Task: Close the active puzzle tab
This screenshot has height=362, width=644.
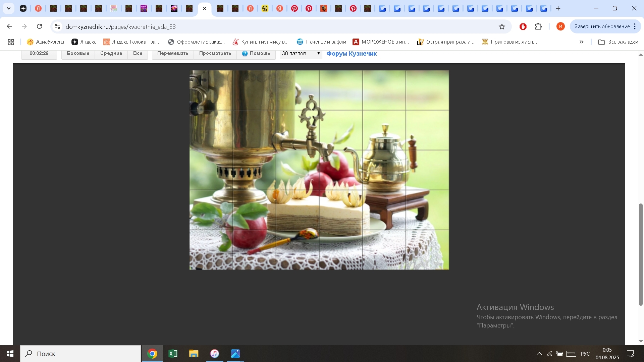Action: [205, 8]
